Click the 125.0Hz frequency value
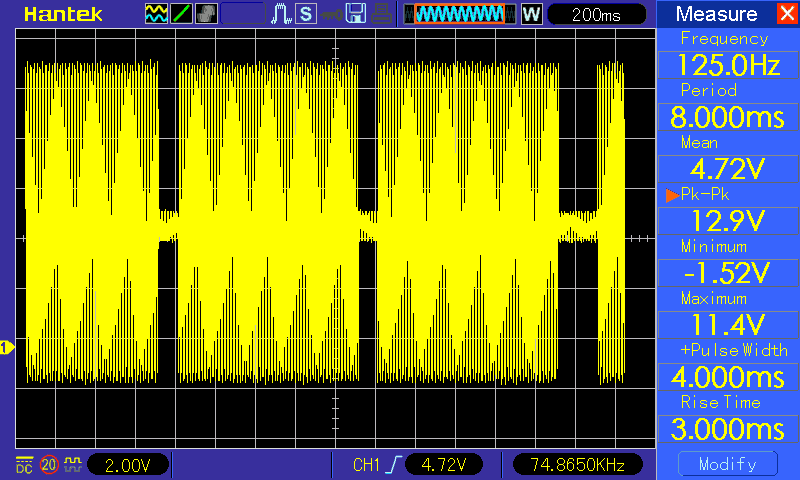The width and height of the screenshot is (800, 480). (x=728, y=65)
